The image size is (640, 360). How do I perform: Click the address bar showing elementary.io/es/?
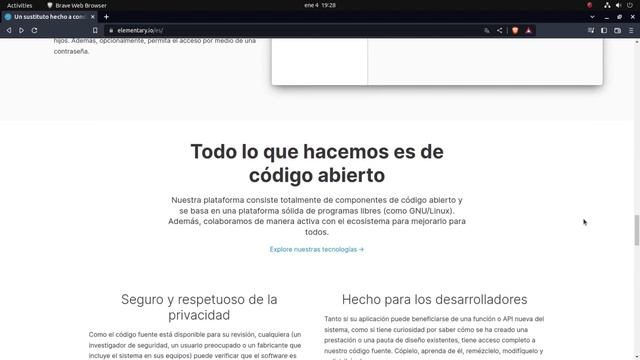point(294,30)
